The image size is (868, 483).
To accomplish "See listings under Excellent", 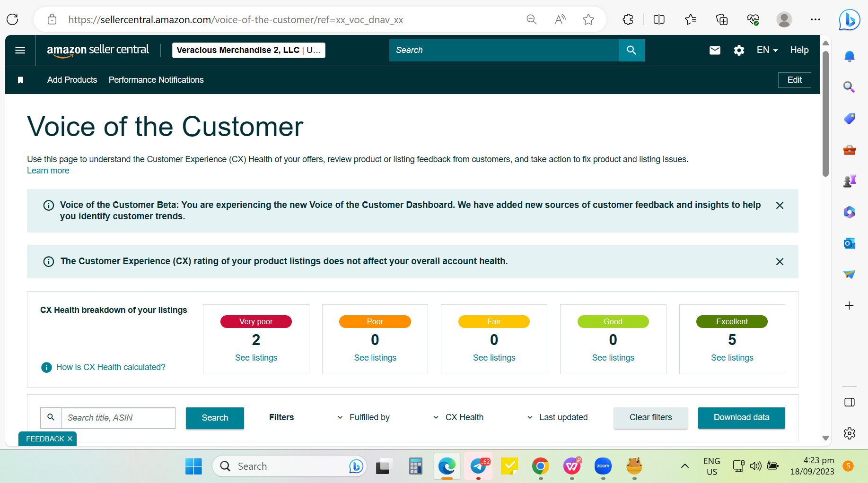I will click(732, 358).
